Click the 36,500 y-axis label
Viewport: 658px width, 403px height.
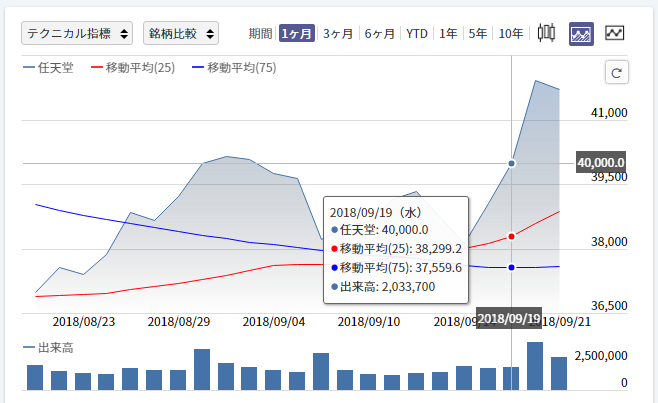[609, 306]
